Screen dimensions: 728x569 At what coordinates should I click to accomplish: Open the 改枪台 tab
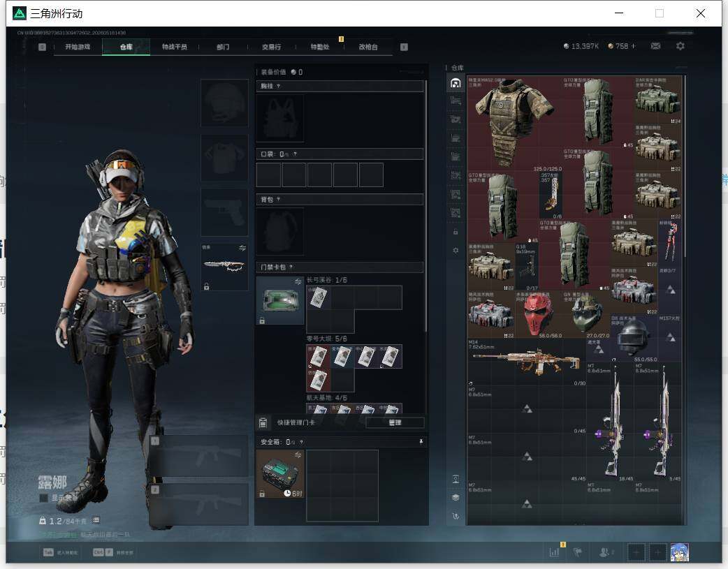tap(367, 47)
